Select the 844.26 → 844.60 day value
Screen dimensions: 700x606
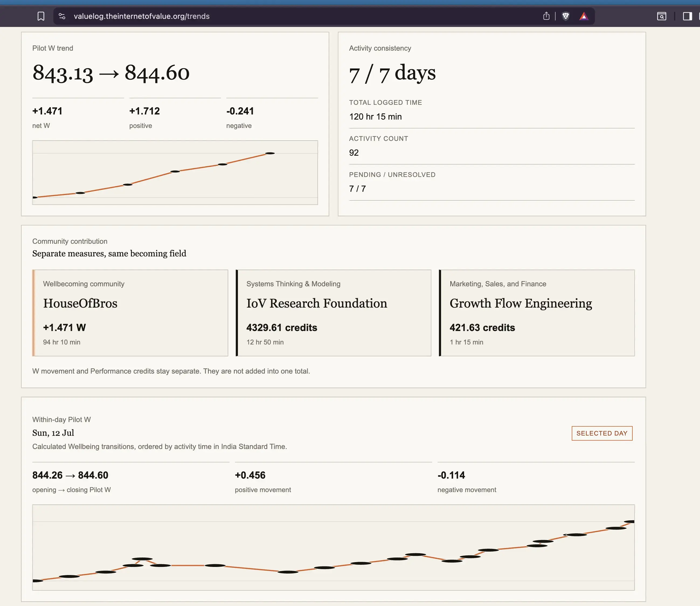(70, 475)
